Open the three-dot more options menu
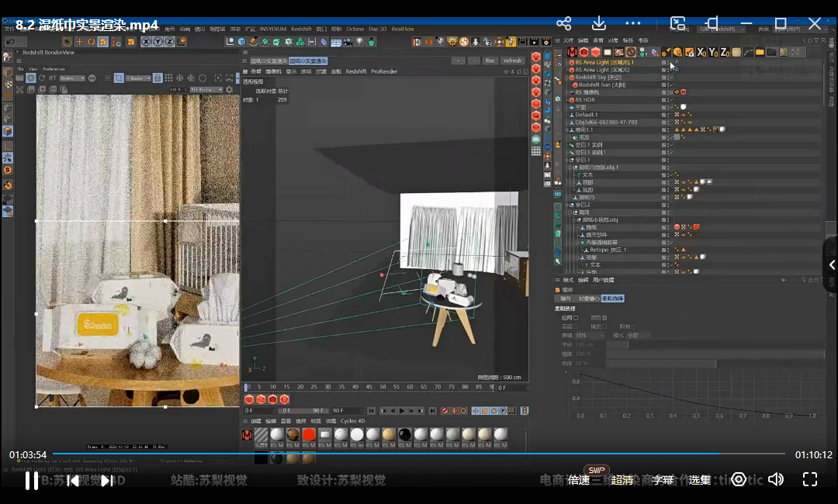 633,23
